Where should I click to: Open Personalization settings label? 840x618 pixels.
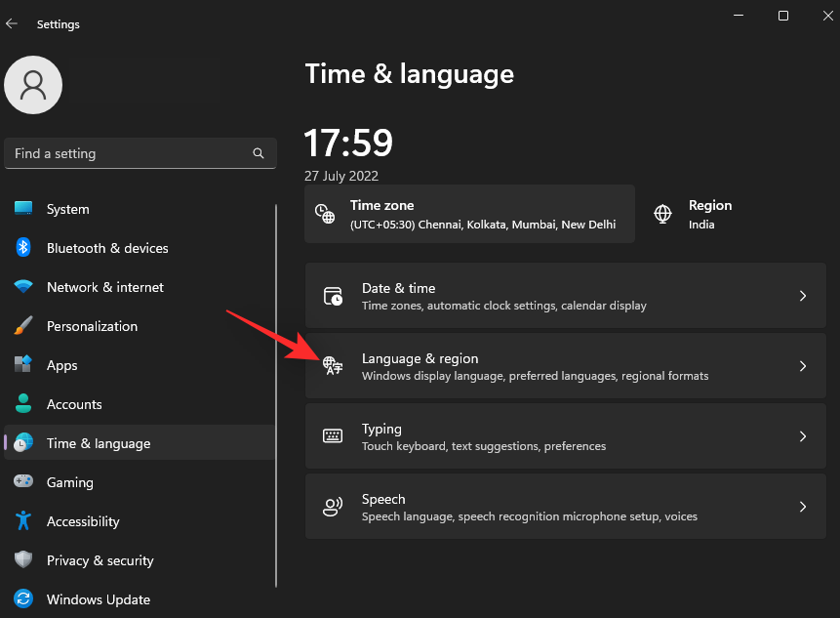pyautogui.click(x=92, y=326)
